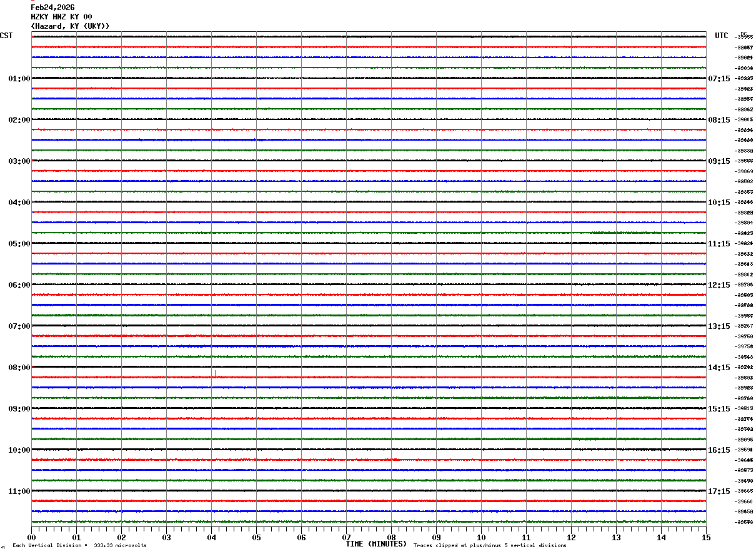
Task: Click the 07 minute tick label
Action: click(x=346, y=537)
